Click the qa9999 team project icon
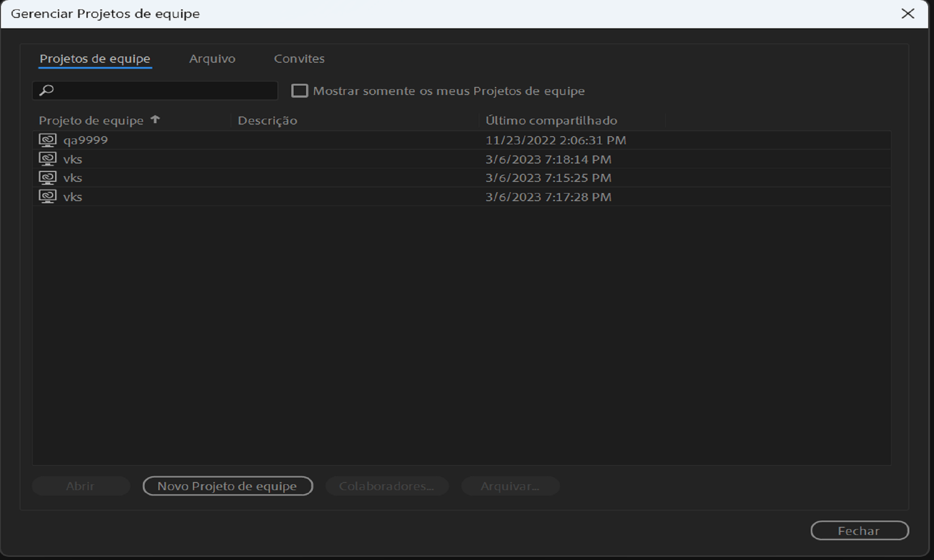The image size is (934, 560). 48,140
